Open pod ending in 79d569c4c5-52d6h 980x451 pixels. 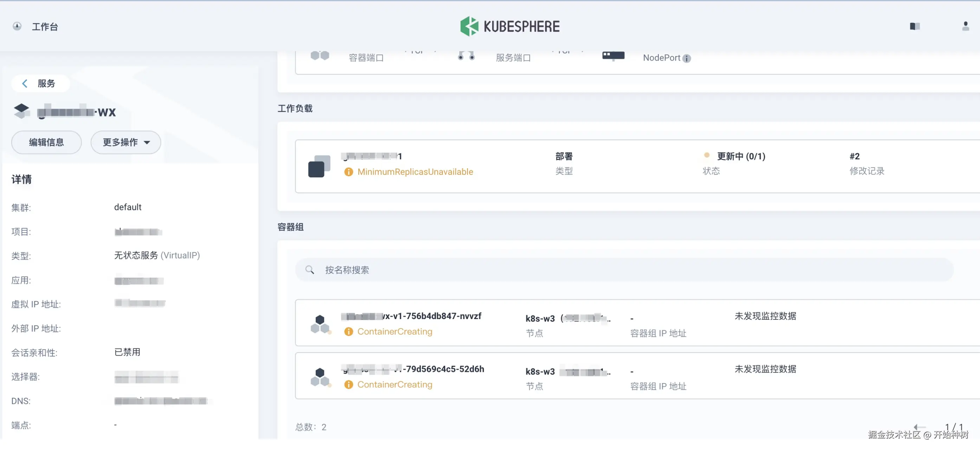(x=443, y=369)
